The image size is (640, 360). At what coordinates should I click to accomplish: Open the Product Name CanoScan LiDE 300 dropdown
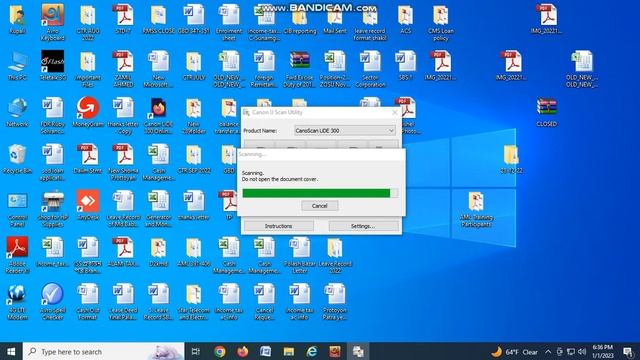point(344,131)
